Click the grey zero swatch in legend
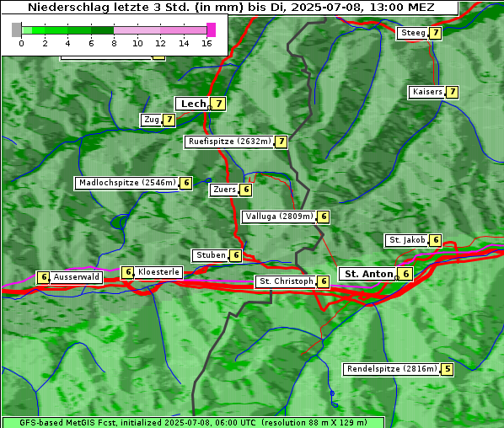 16,29
